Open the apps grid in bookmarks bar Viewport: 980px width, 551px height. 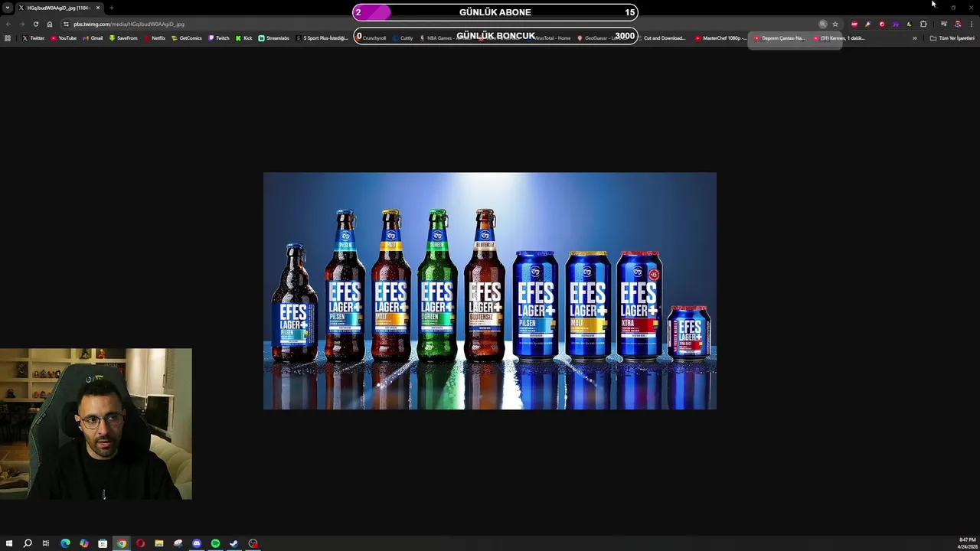(x=8, y=38)
